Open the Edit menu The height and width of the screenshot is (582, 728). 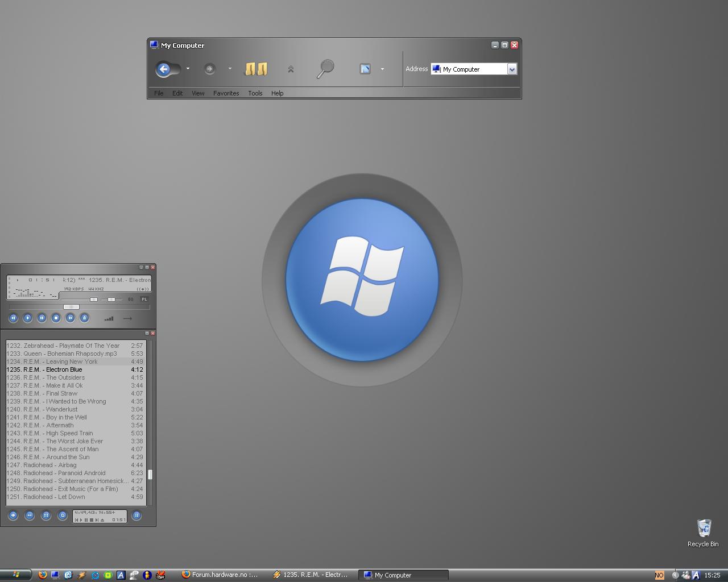click(x=177, y=93)
